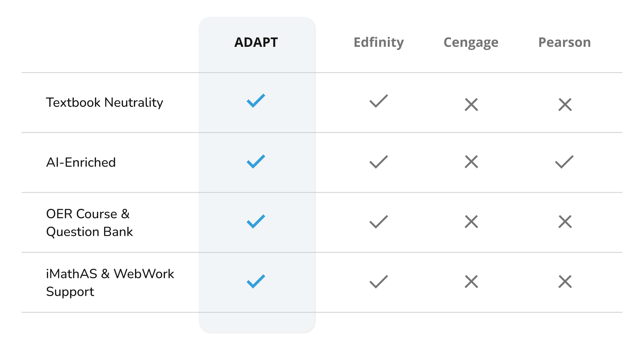The width and height of the screenshot is (644, 354).
Task: Click Edfinity's checkmark for OER Course row
Action: (379, 222)
